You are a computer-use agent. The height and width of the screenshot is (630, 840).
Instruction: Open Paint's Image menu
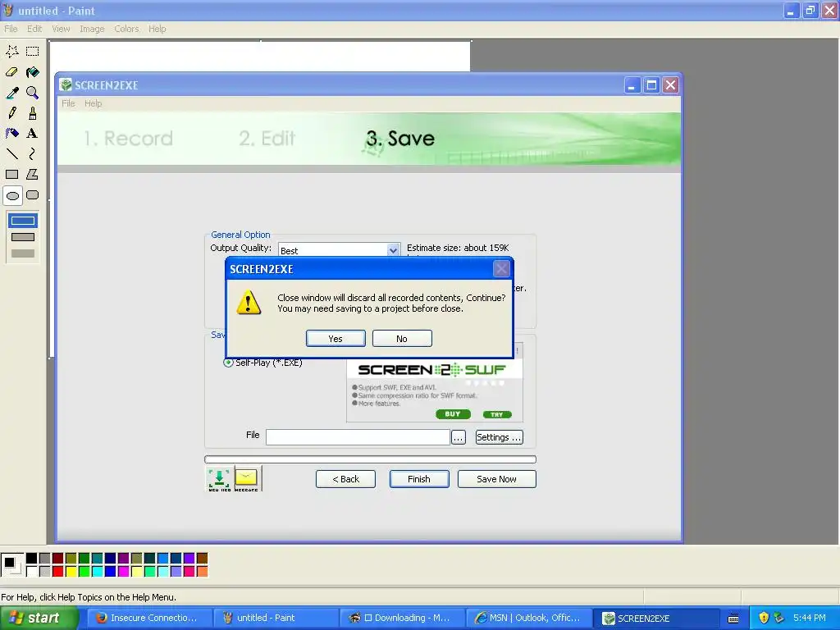(92, 29)
